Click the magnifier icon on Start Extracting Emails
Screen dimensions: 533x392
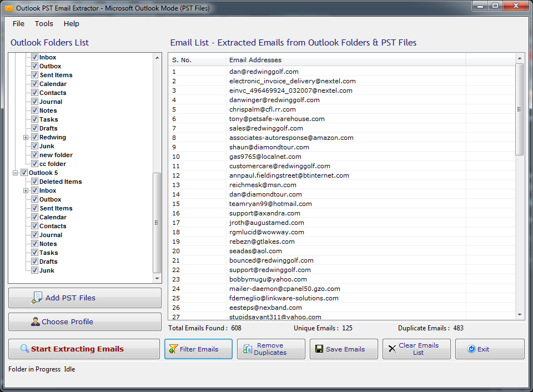click(x=24, y=349)
